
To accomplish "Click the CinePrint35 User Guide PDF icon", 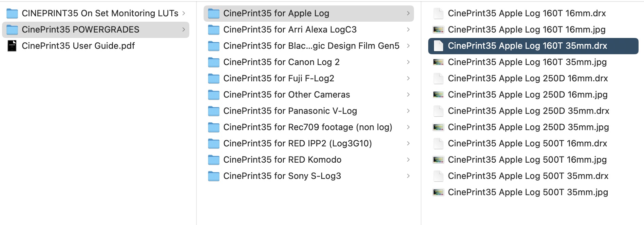I will (x=12, y=46).
